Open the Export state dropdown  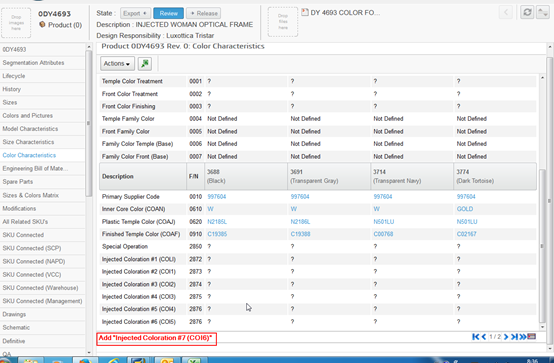tap(135, 13)
